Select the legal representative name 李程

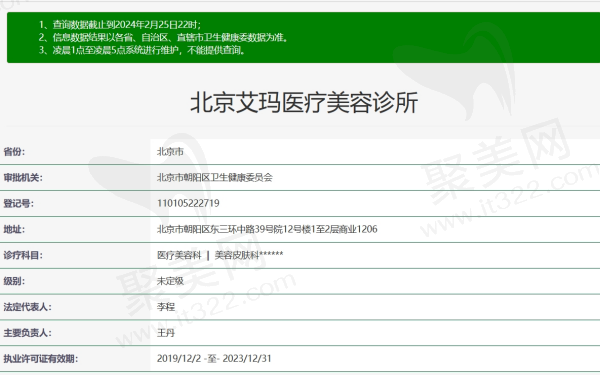[166, 307]
